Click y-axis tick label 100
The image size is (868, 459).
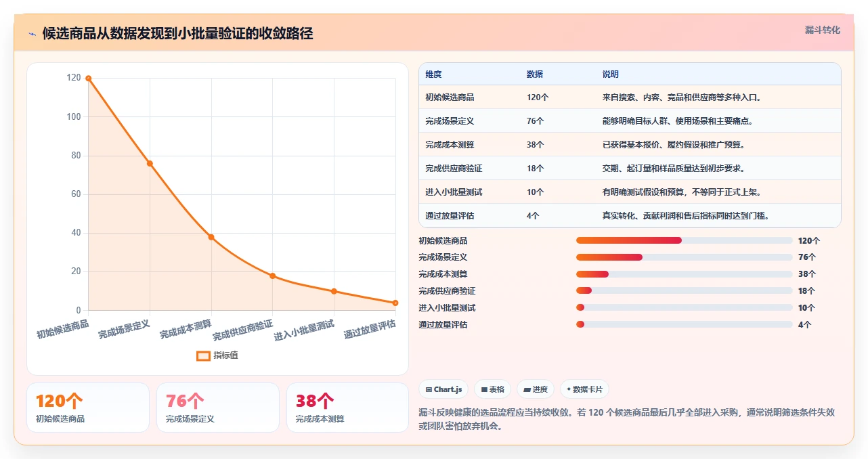(74, 116)
